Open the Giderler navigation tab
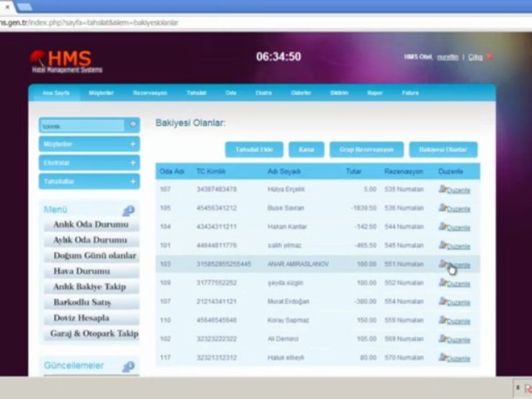This screenshot has height=399, width=532. [300, 93]
